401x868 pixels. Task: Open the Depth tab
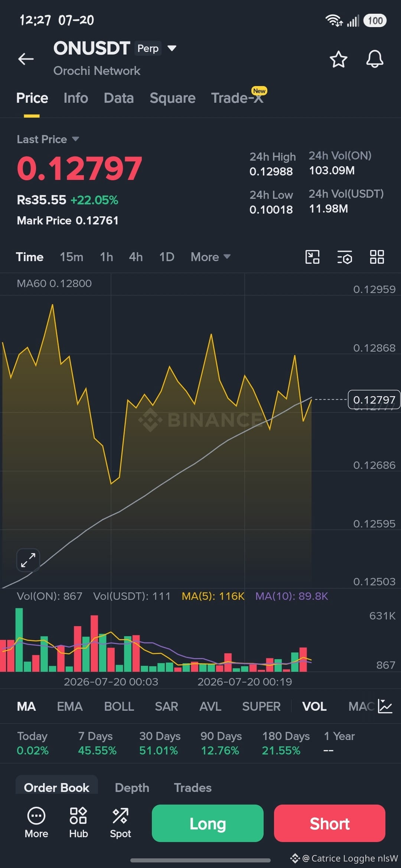[x=132, y=788]
